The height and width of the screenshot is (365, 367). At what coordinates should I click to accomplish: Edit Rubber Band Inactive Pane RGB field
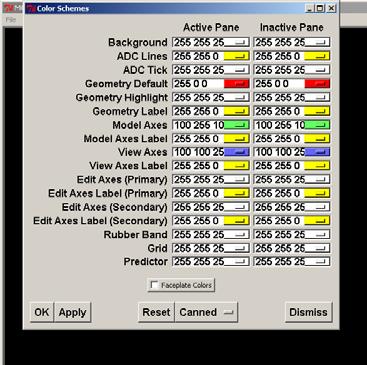click(x=279, y=235)
